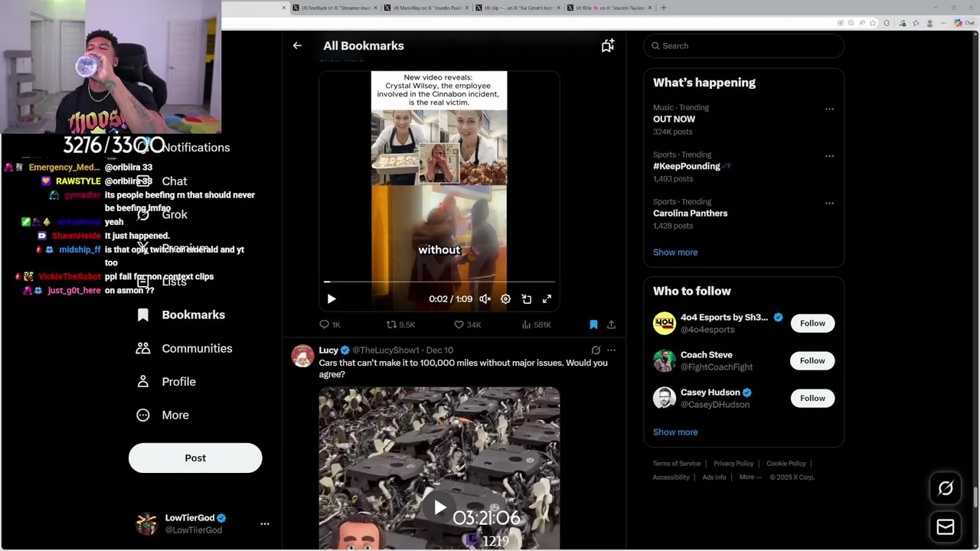Open options for Carolina Panthers trend
This screenshot has width=980, height=551.
pyautogui.click(x=829, y=204)
